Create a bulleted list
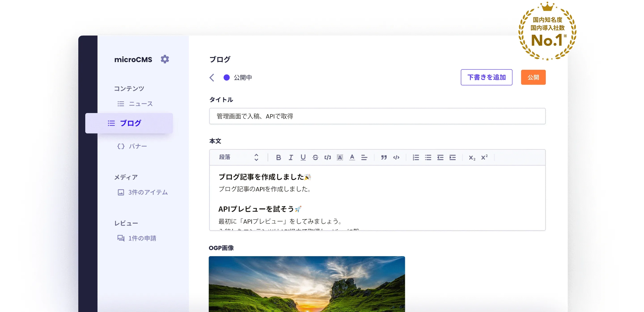The image size is (644, 312). pos(428,157)
